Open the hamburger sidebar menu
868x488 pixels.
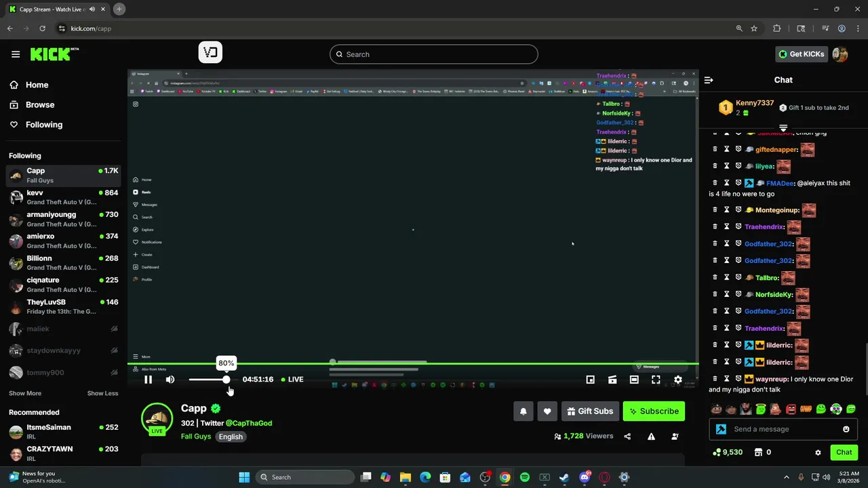point(16,54)
